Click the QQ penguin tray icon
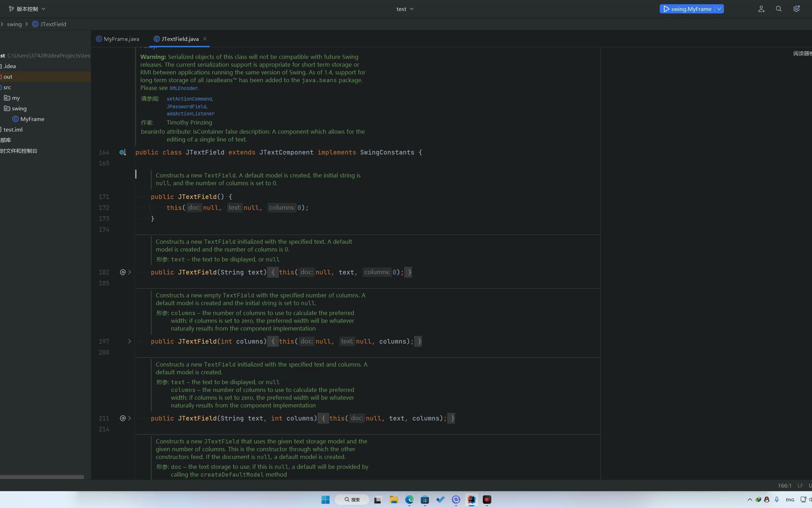The width and height of the screenshot is (812, 508). (767, 500)
